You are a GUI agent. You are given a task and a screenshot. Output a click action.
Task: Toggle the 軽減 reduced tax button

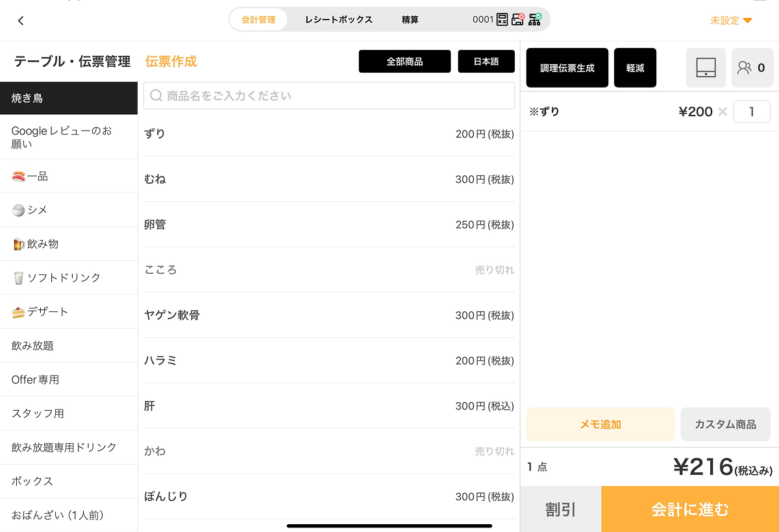pyautogui.click(x=635, y=67)
